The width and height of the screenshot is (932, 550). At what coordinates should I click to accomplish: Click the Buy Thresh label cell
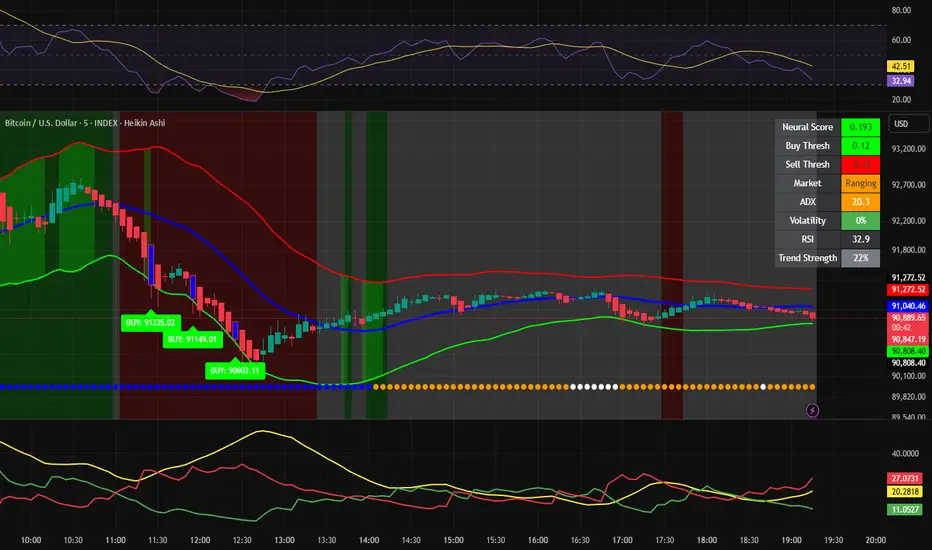pos(807,146)
